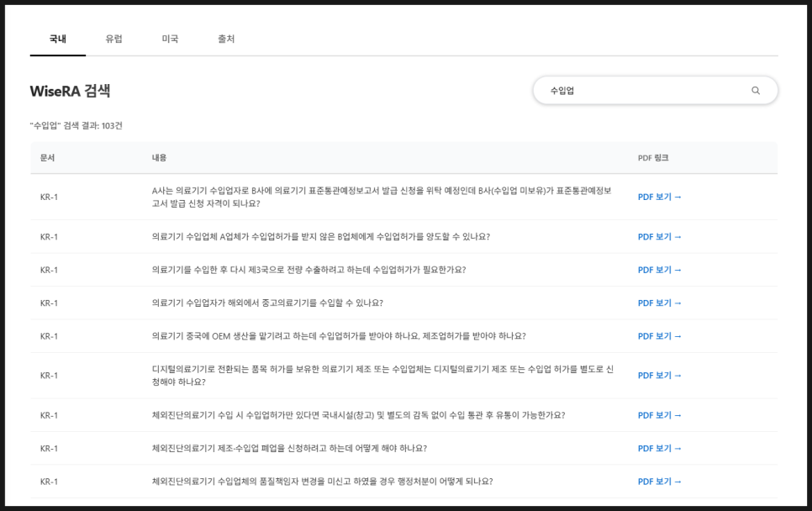Open the 출처 tab
Screen dimensions: 812x511
coord(227,38)
